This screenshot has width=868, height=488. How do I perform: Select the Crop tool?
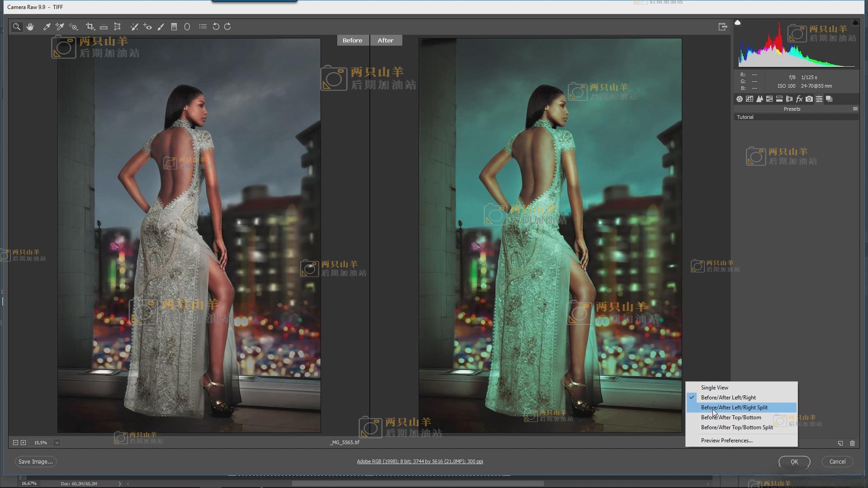[90, 27]
